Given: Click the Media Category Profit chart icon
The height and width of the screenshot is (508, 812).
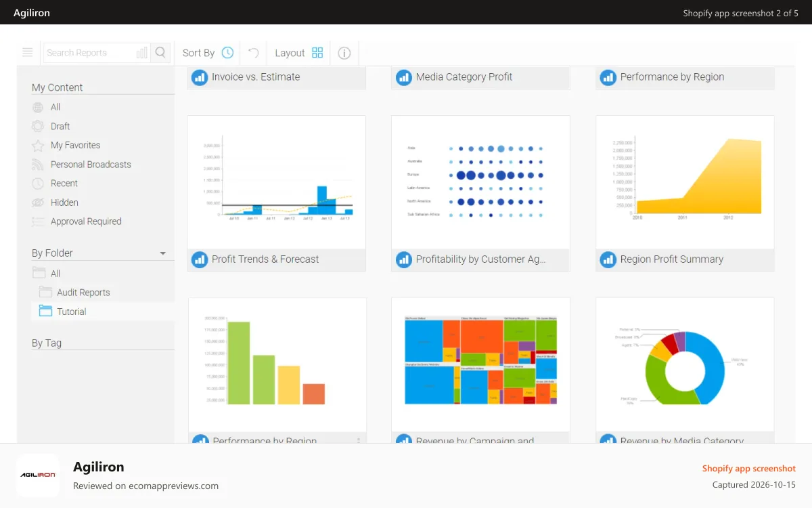Looking at the screenshot, I should tap(404, 77).
